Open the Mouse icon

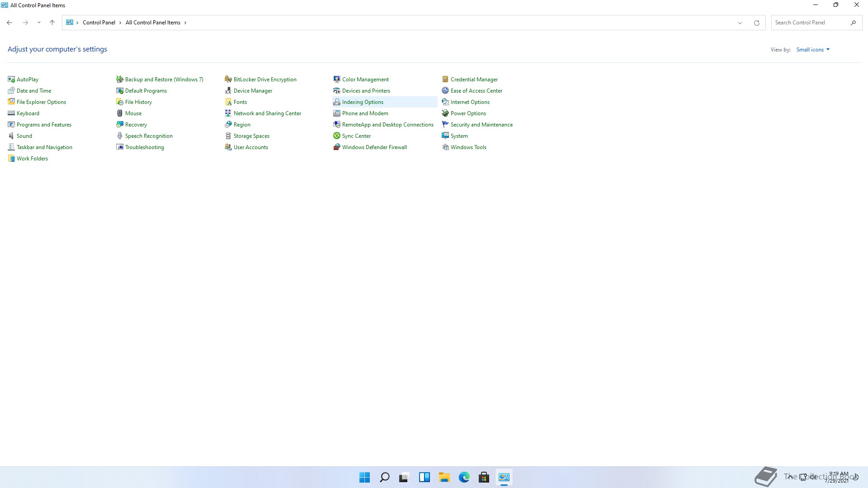(120, 113)
